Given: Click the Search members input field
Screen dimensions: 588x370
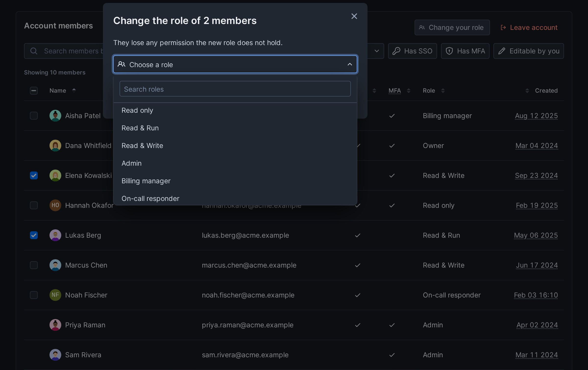Looking at the screenshot, I should pos(64,51).
